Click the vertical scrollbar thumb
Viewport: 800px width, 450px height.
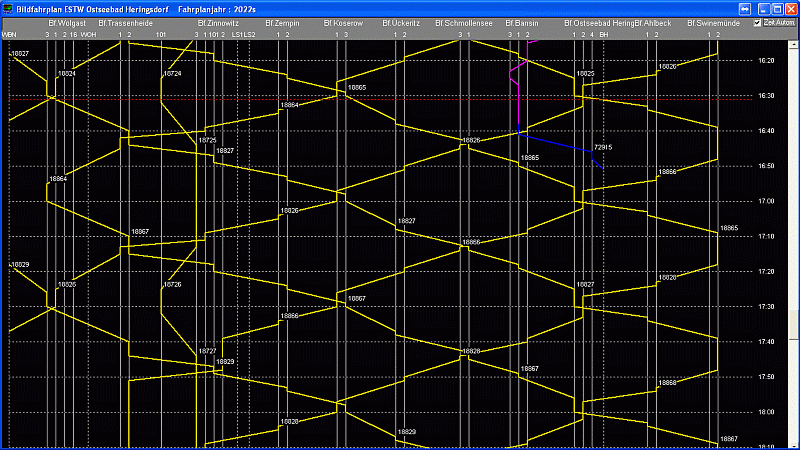point(793,325)
